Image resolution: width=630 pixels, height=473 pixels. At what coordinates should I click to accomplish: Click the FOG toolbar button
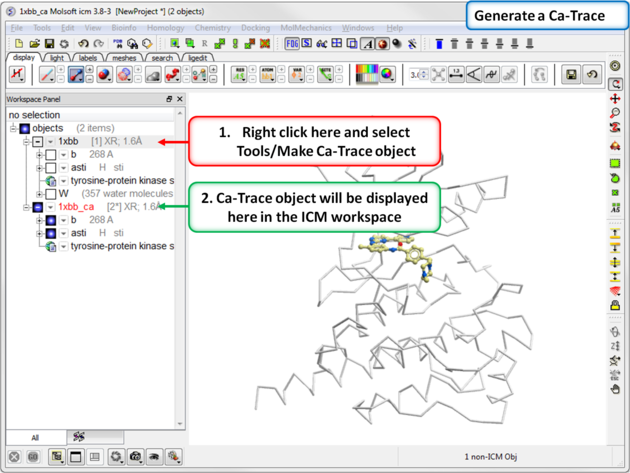coord(293,44)
